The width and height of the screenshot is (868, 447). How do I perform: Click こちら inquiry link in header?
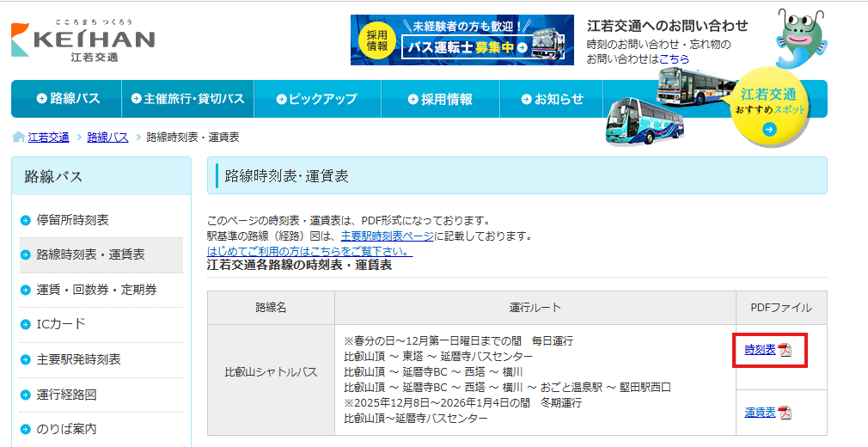click(674, 59)
